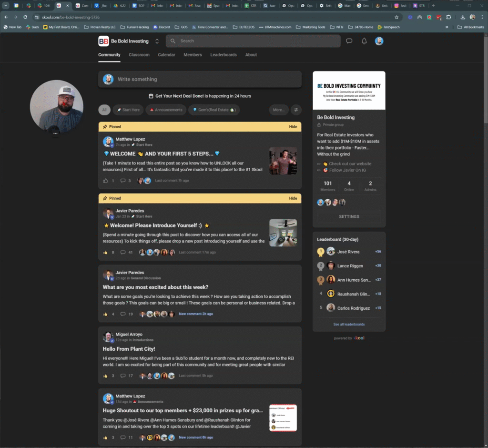Open comments on Hello From Plant City post
Viewport: 488px width, 448px height.
pyautogui.click(x=123, y=376)
